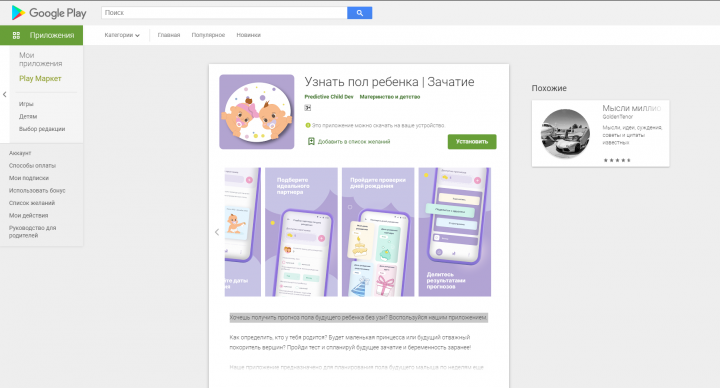The width and height of the screenshot is (720, 388).
Task: Open the birthday checks screenshot thumbnail
Action: tap(378, 232)
